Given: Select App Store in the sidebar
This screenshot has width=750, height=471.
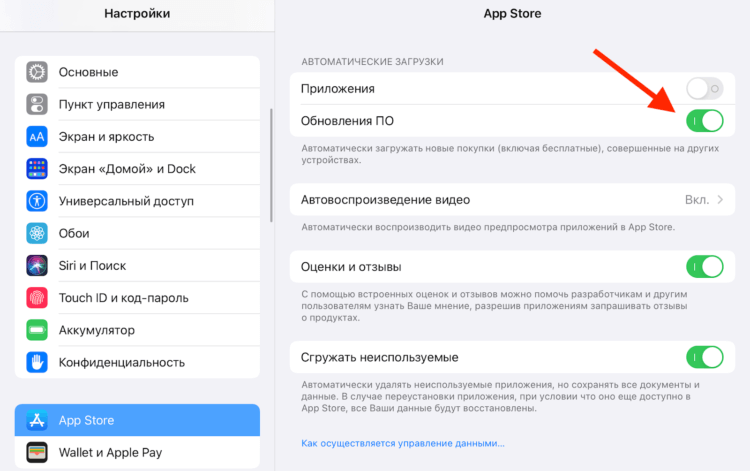Looking at the screenshot, I should coord(137,420).
